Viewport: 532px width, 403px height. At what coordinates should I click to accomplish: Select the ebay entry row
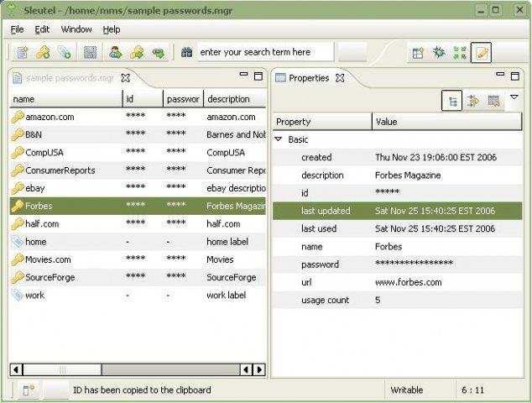tap(138, 188)
